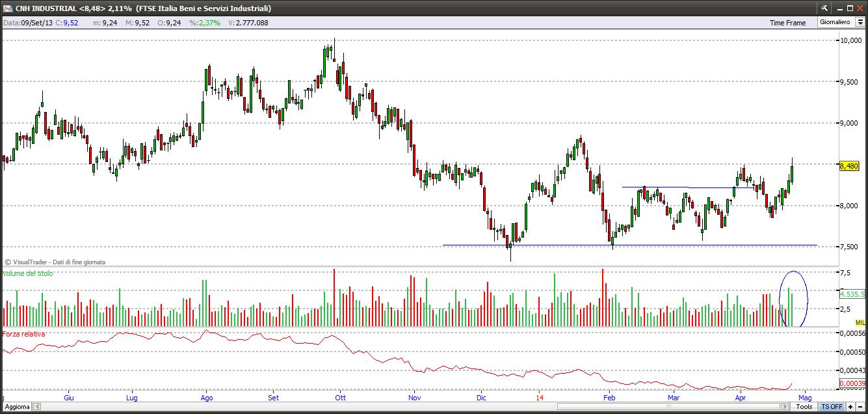Click the scroll right arrow of the chart scrollbar
This screenshot has width=868, height=414.
pos(785,407)
